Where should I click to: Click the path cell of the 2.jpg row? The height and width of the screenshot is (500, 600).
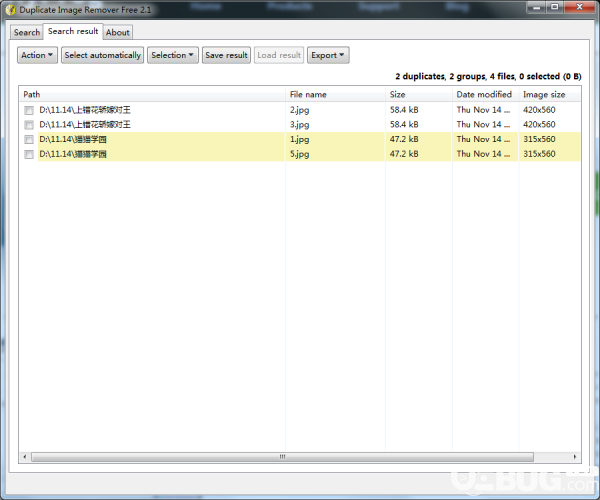click(x=85, y=110)
